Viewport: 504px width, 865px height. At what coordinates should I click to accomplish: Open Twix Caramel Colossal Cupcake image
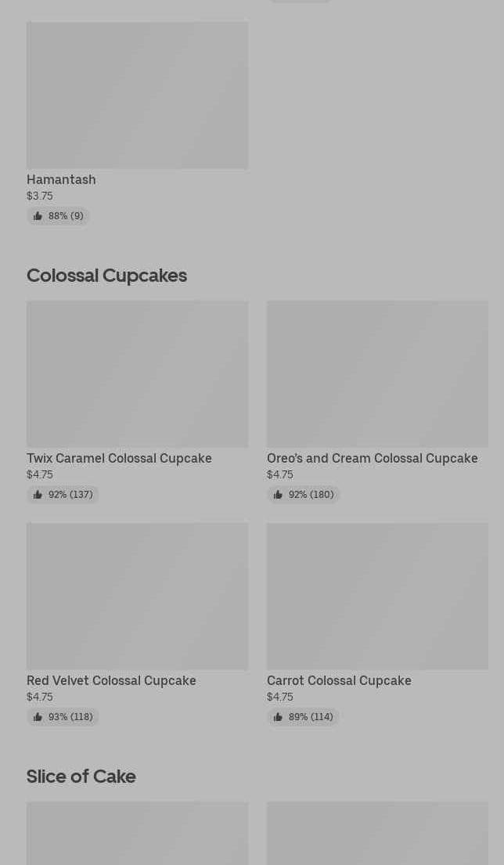tap(137, 373)
